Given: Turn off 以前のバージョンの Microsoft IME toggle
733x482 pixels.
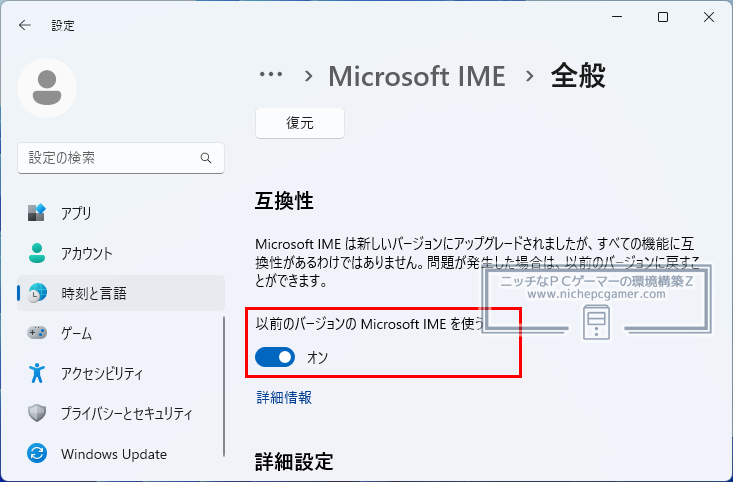Looking at the screenshot, I should 275,357.
